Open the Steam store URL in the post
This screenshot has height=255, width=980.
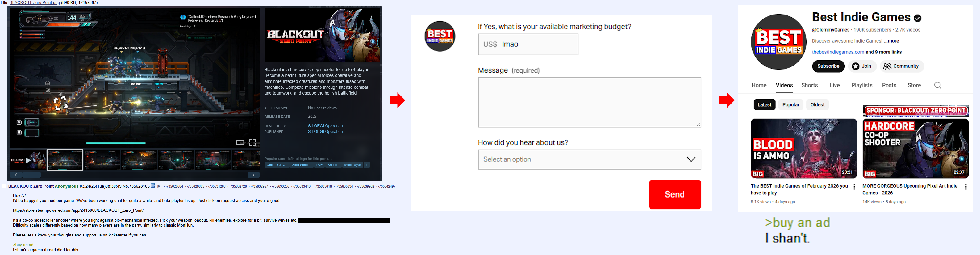click(78, 210)
